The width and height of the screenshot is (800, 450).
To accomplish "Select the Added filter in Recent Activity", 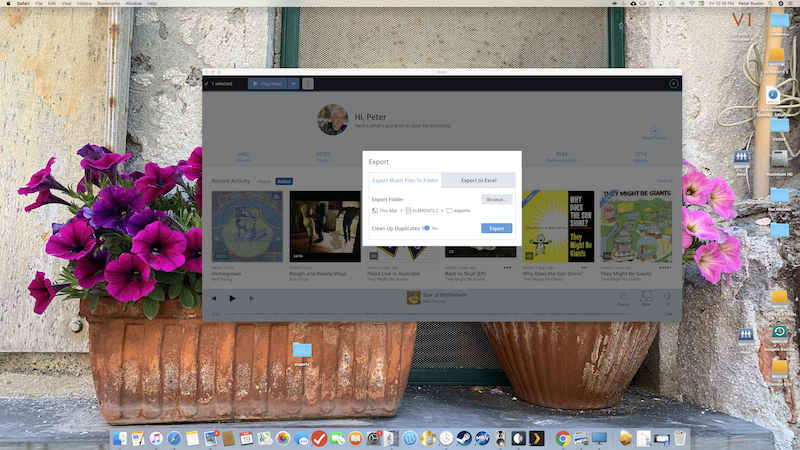I will [x=284, y=181].
